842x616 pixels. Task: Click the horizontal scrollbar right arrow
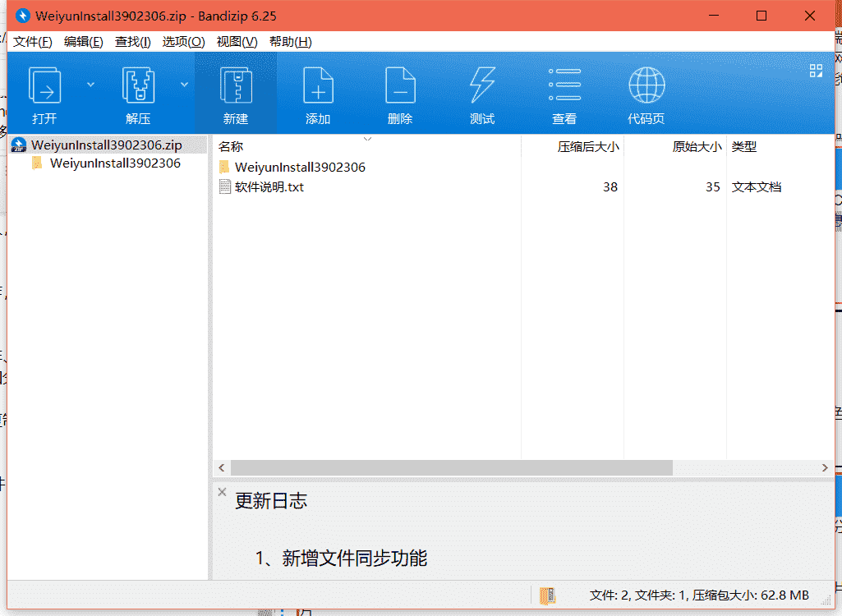tap(825, 468)
